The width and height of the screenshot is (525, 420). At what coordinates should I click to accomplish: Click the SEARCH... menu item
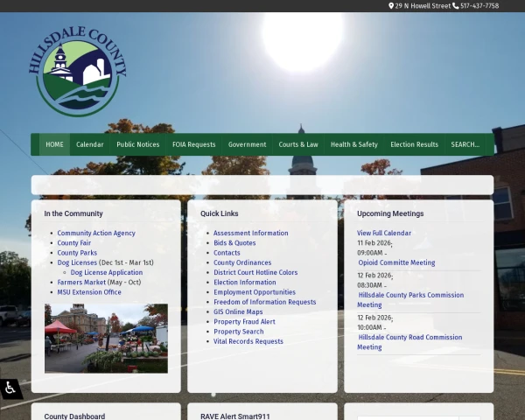point(465,144)
